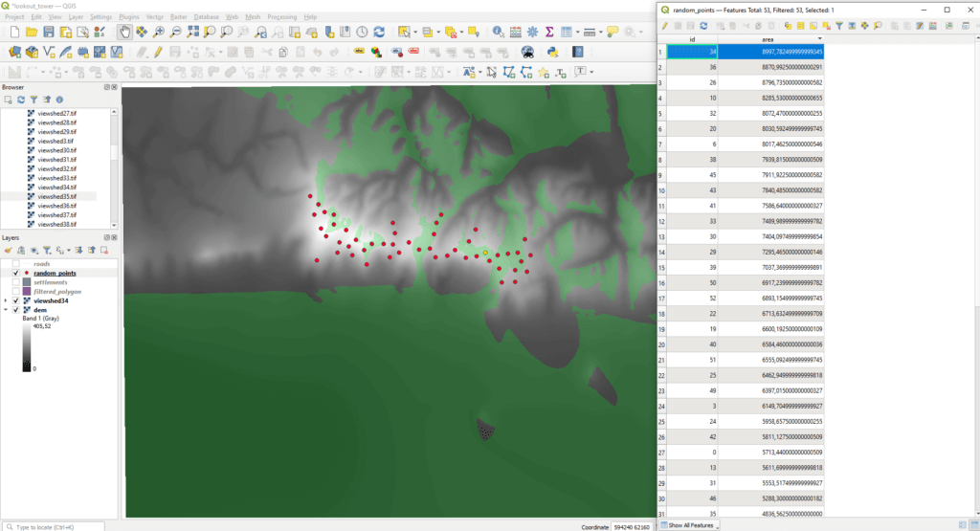The height and width of the screenshot is (531, 980).
Task: Open Show All Features filter dropdown
Action: coord(691,525)
